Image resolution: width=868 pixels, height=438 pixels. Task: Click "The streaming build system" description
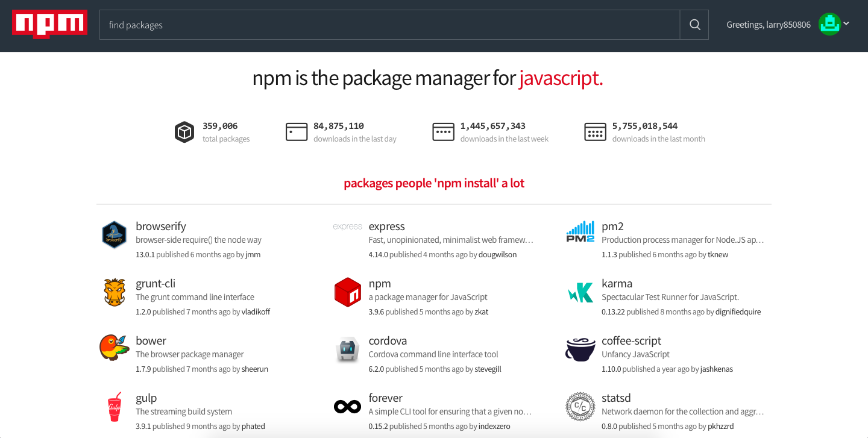pos(184,411)
